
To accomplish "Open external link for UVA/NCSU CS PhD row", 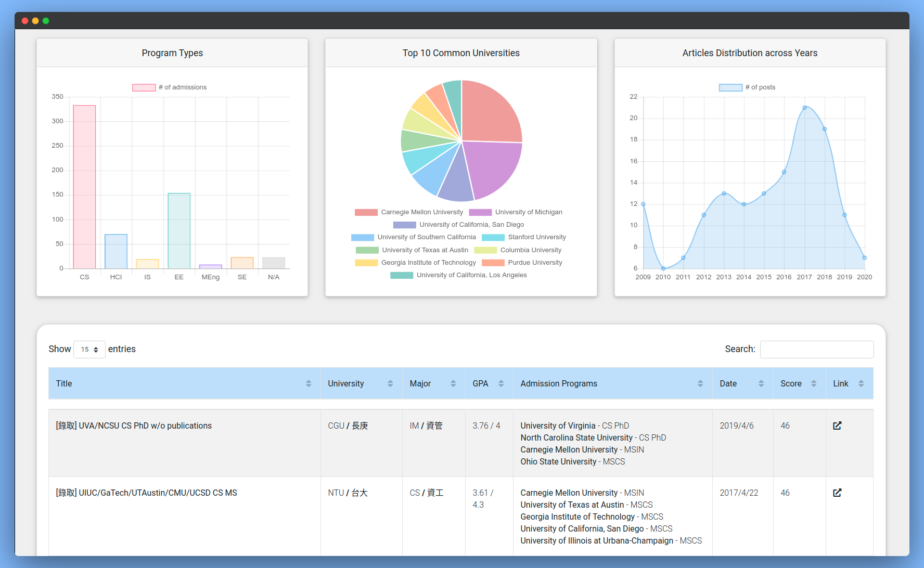I will (x=837, y=425).
